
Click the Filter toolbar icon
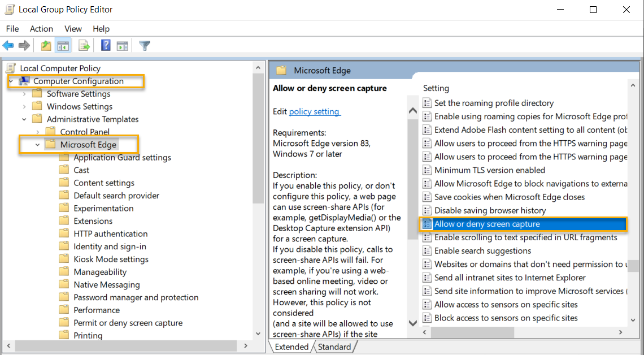click(144, 45)
